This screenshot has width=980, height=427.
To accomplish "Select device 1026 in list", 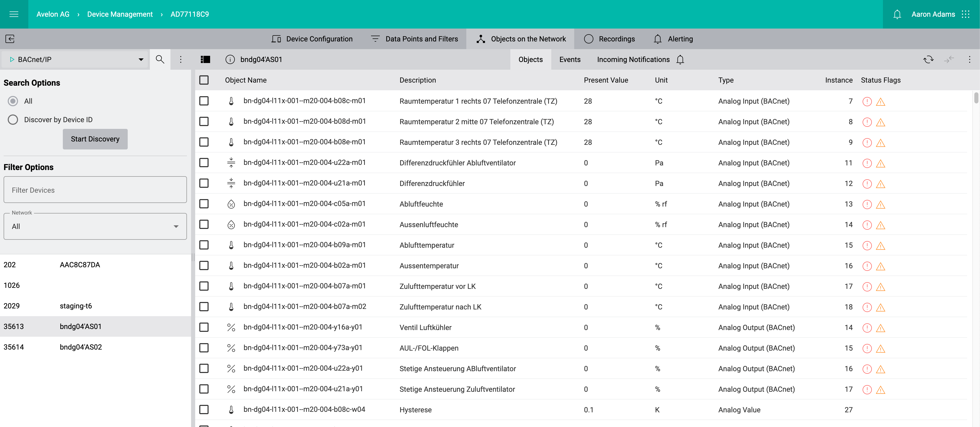I will pyautogui.click(x=95, y=285).
